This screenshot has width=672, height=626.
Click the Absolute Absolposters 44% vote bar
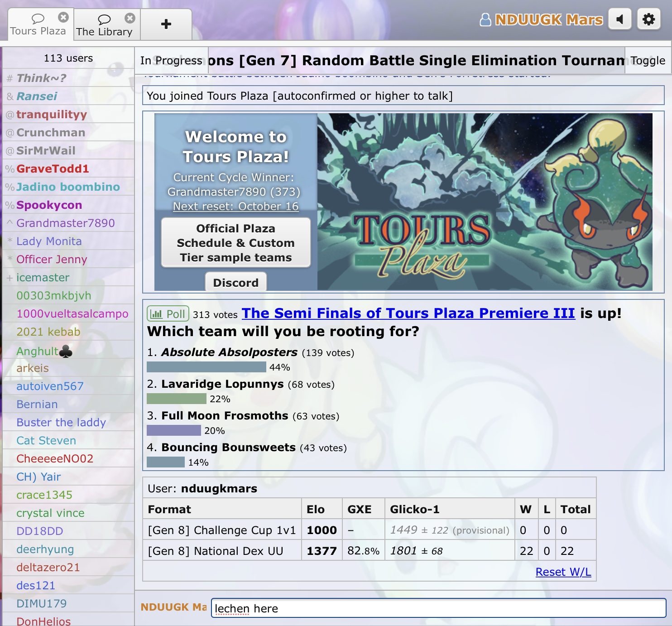click(x=206, y=367)
